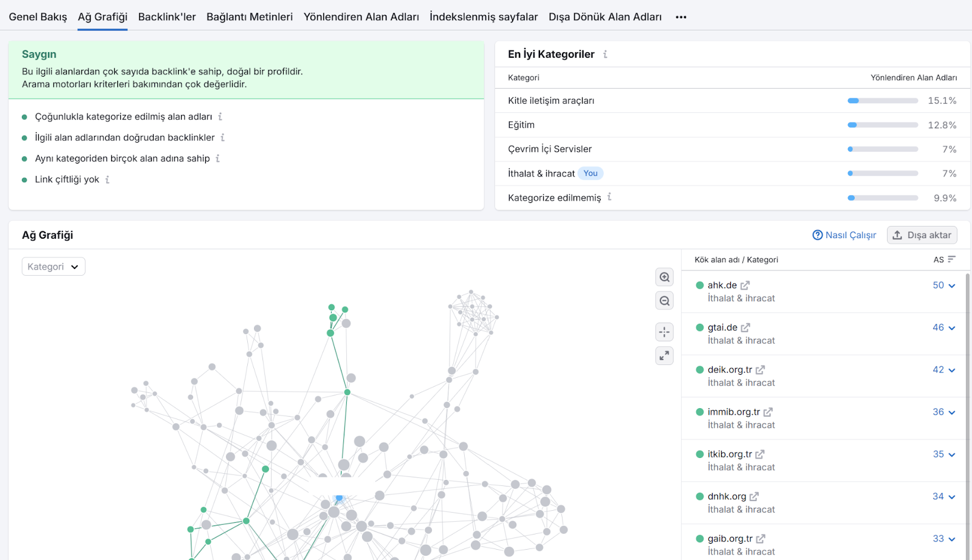Open the three-dot more tabs menu
Image resolution: width=972 pixels, height=560 pixels.
tap(681, 17)
